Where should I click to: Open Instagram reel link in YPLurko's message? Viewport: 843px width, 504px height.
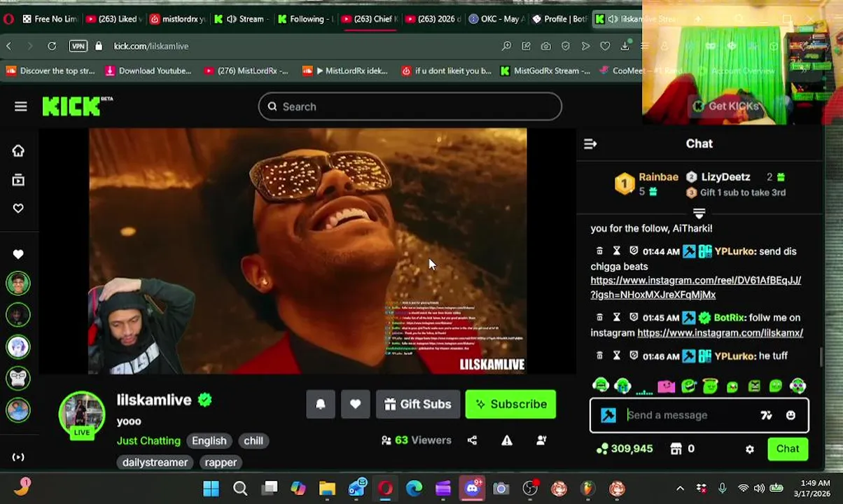tap(695, 288)
